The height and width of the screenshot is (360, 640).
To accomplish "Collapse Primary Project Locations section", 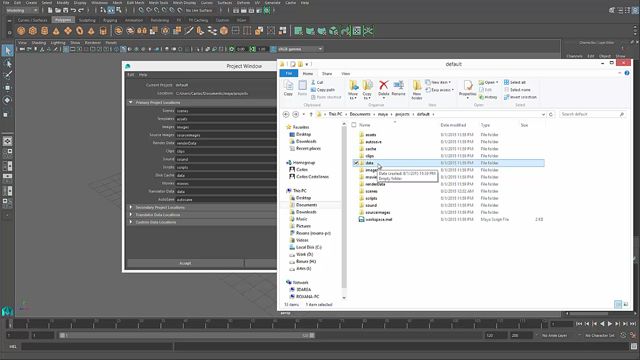I will 131,102.
